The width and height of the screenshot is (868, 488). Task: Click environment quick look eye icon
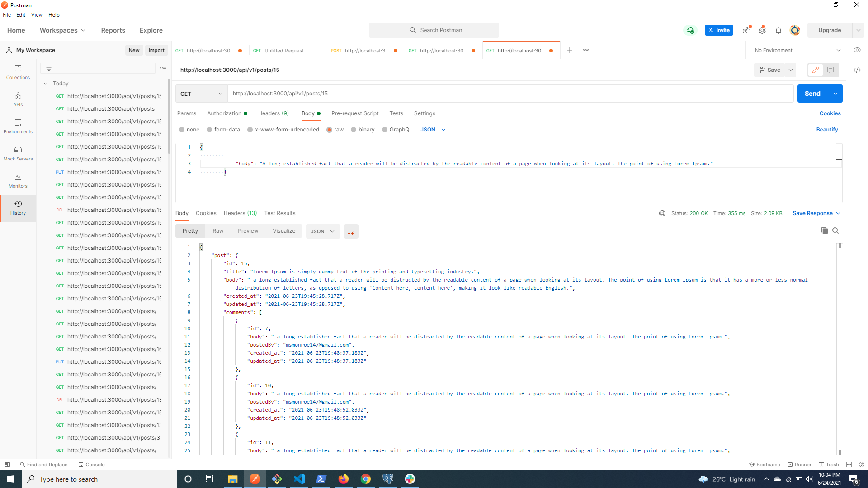pos(857,50)
